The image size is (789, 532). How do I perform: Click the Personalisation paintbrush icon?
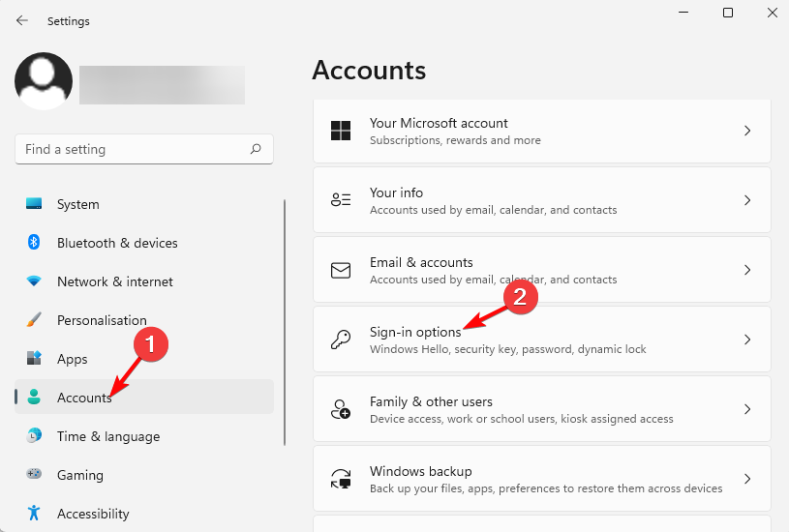(x=34, y=320)
